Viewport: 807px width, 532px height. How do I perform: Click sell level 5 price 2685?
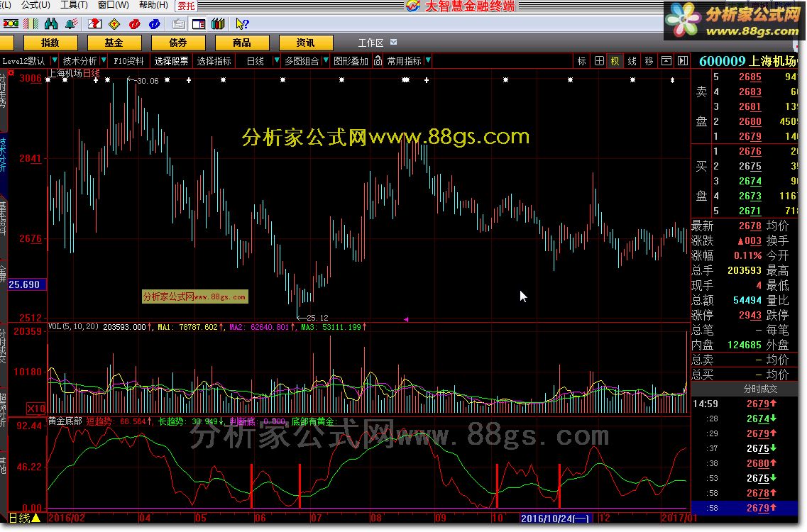click(750, 77)
